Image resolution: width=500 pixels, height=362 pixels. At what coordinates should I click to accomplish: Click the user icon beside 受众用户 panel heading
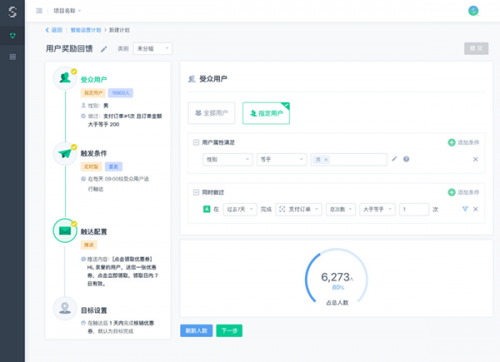click(x=192, y=79)
